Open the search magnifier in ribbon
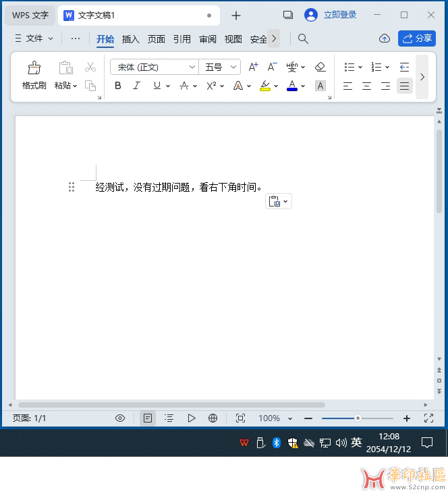The width and height of the screenshot is (448, 492). click(303, 39)
